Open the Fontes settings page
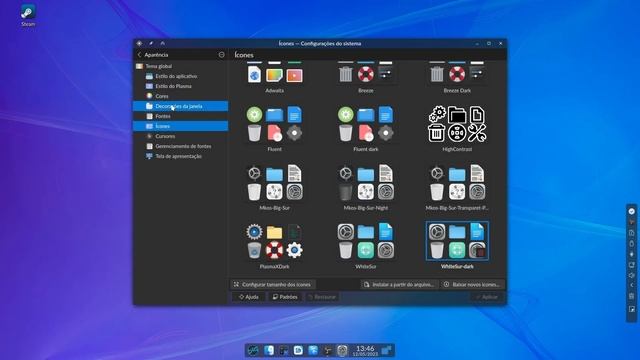This screenshot has height=360, width=640. 180,116
